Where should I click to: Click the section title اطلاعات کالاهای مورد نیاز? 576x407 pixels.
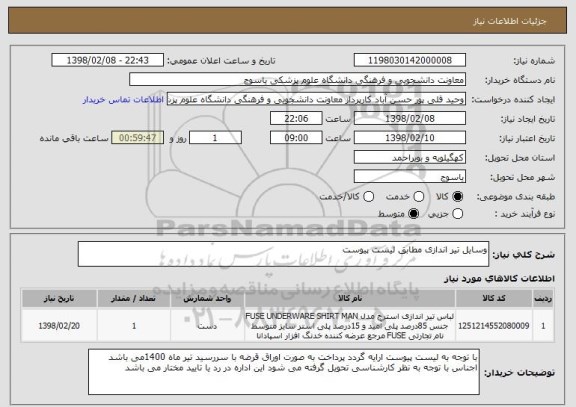[x=499, y=278]
